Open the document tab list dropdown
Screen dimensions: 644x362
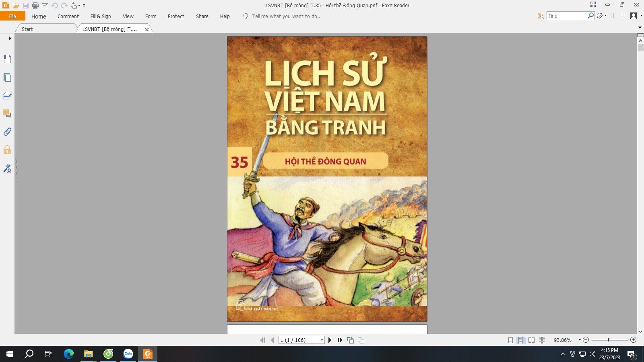click(x=640, y=28)
